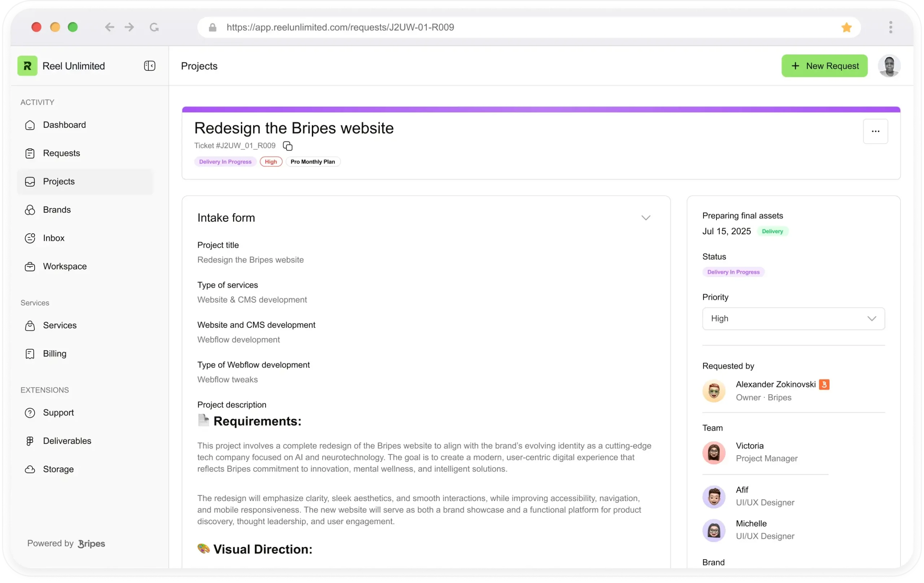Click the lock icon in address bar

[x=213, y=27]
